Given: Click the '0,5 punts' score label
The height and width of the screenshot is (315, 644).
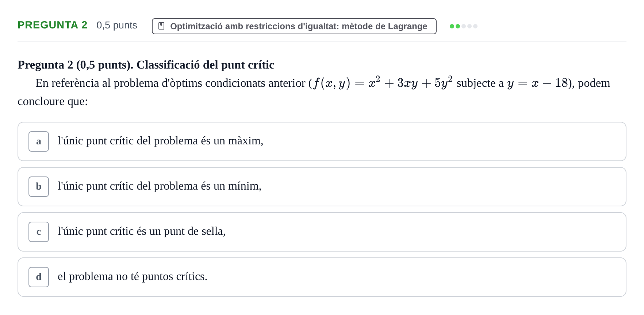Looking at the screenshot, I should click(117, 25).
